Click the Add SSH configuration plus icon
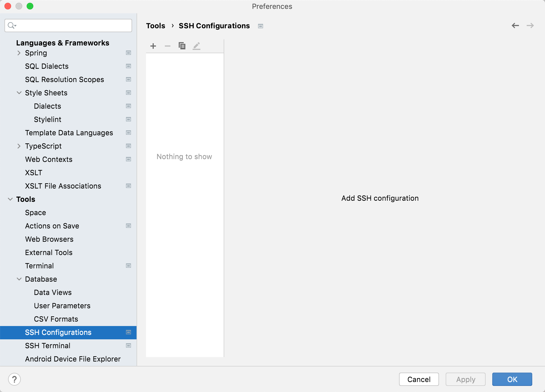Screen dimensions: 545x392 point(153,46)
